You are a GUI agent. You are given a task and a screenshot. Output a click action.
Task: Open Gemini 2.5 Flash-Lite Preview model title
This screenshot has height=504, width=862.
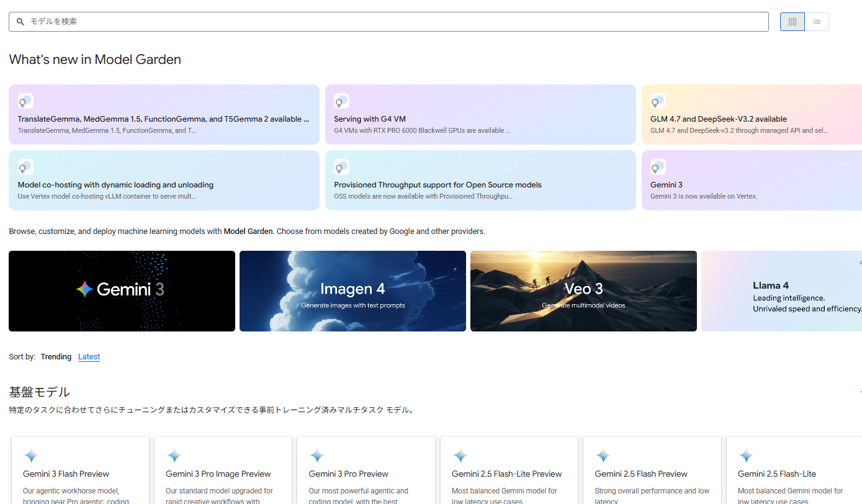(507, 474)
